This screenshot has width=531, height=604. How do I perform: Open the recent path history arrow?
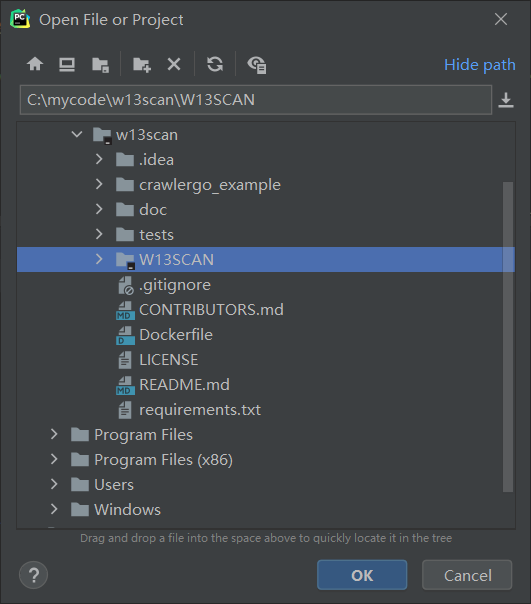click(506, 100)
